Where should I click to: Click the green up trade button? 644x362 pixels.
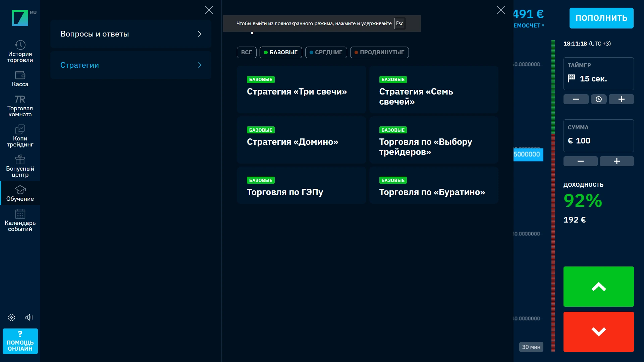click(x=599, y=287)
